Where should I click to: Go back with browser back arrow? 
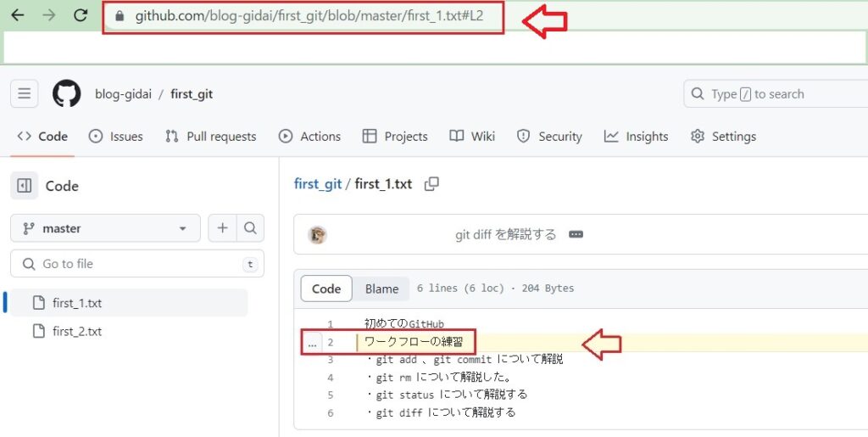17,15
